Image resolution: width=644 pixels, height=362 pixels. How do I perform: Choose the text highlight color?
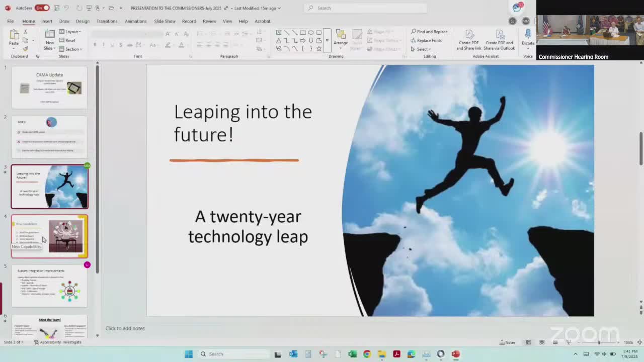(x=168, y=45)
